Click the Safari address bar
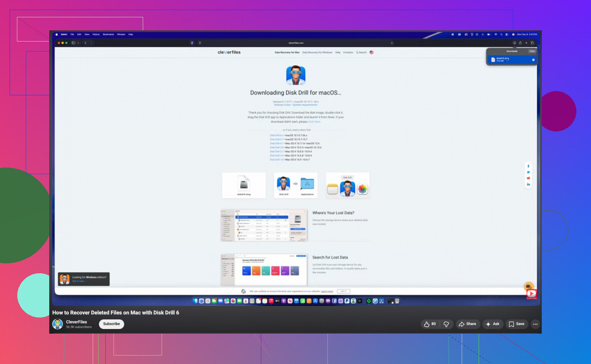The image size is (591, 364). point(296,43)
